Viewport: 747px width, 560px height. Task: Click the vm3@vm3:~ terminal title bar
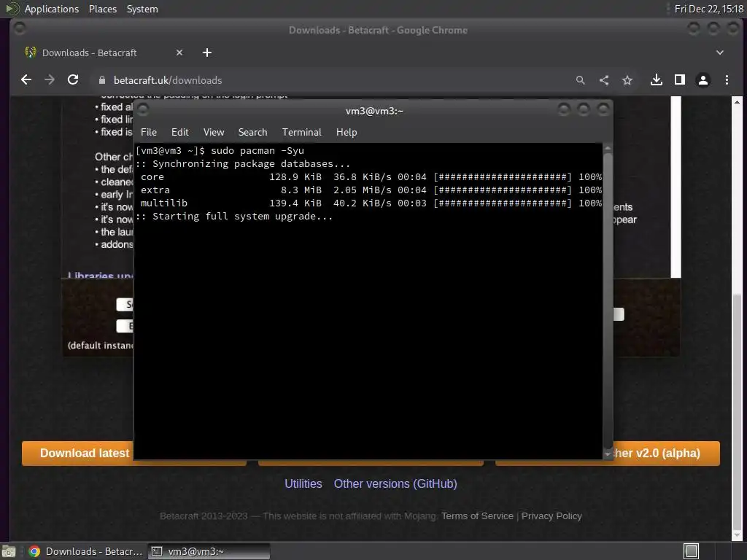click(374, 111)
